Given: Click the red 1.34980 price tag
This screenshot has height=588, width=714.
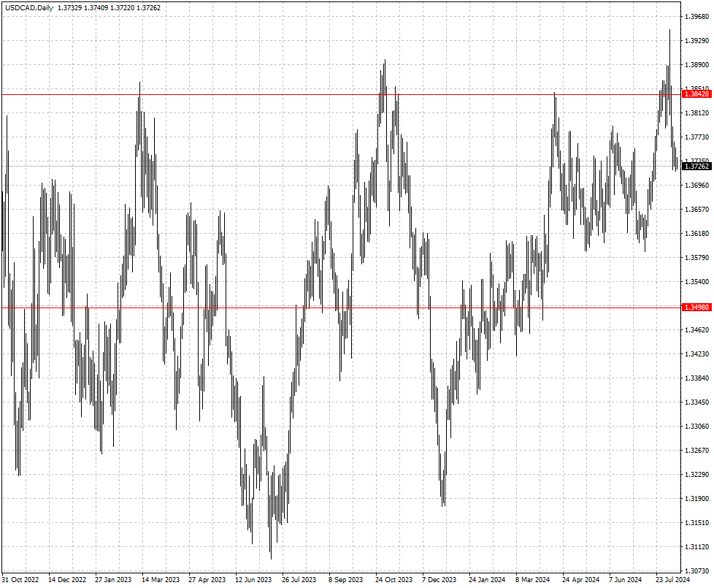Looking at the screenshot, I should 695,308.
